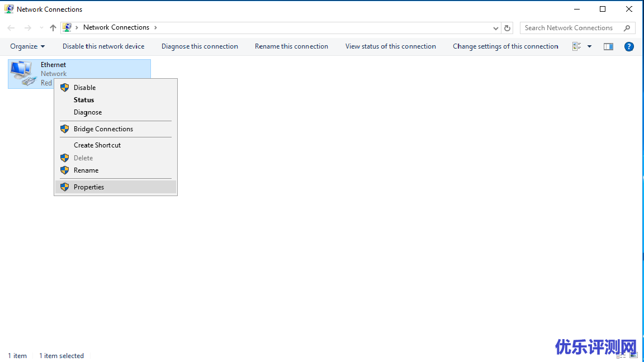This screenshot has height=362, width=644.
Task: Show the preview pane
Action: (609, 46)
